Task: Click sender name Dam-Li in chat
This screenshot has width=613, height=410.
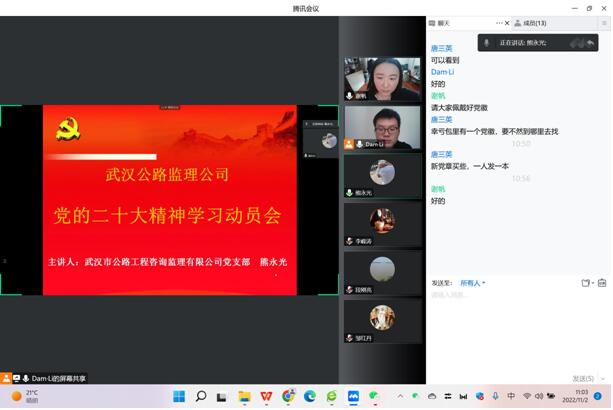Action: (442, 72)
